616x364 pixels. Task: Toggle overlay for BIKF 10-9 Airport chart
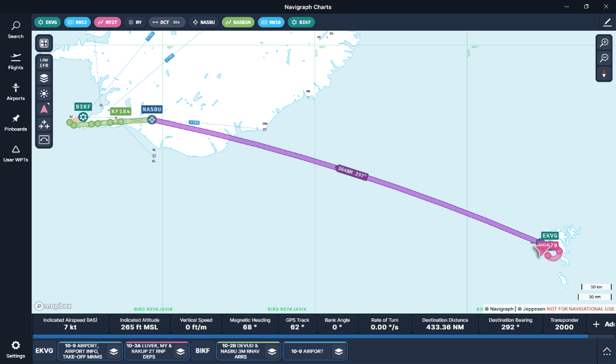(339, 351)
